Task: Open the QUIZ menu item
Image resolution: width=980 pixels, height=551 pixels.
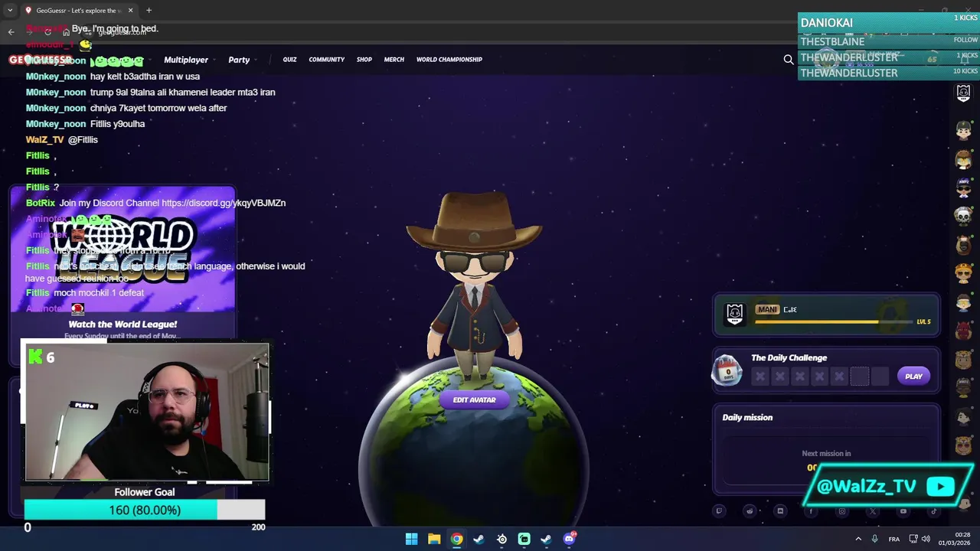Action: 289,60
